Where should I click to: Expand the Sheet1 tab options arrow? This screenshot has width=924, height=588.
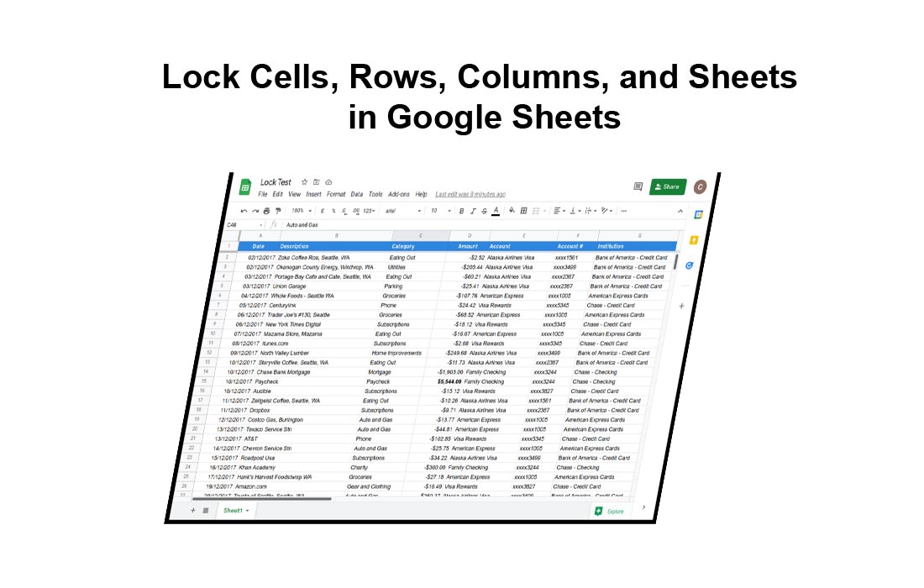[247, 511]
